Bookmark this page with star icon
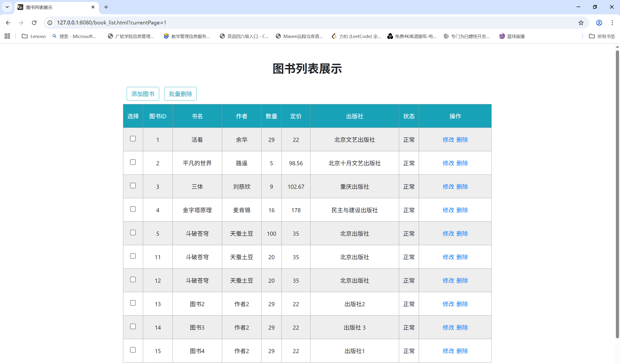 (581, 23)
